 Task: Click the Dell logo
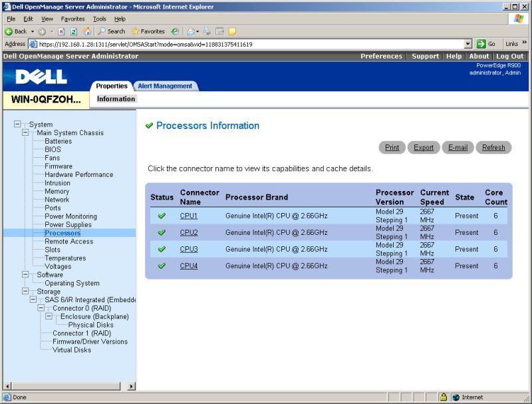[41, 77]
